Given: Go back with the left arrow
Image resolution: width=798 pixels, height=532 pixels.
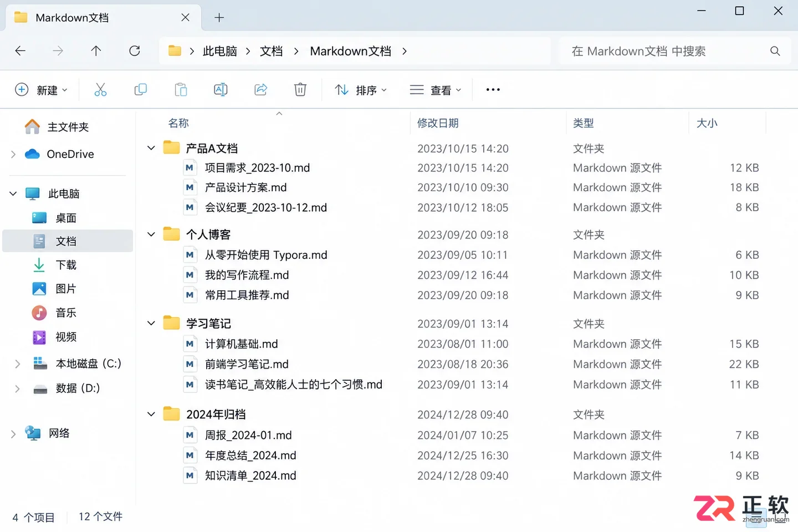Looking at the screenshot, I should (21, 51).
